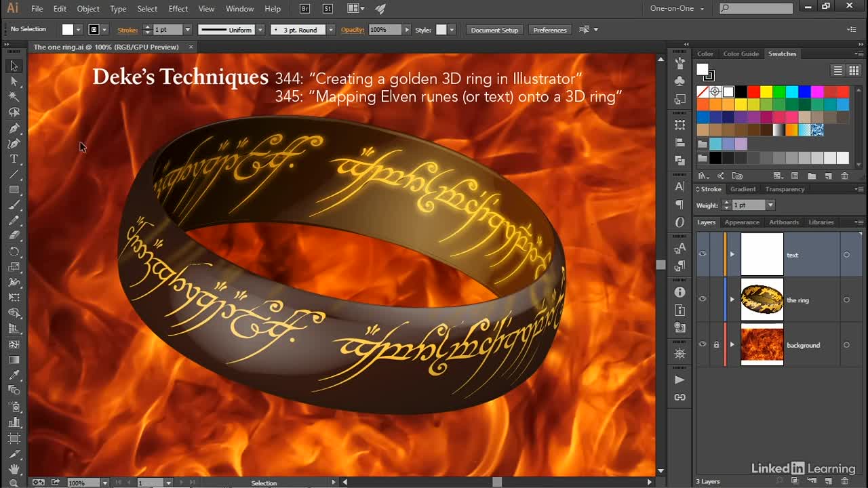Expand the background layer
Screen dimensions: 868x488
click(x=732, y=345)
